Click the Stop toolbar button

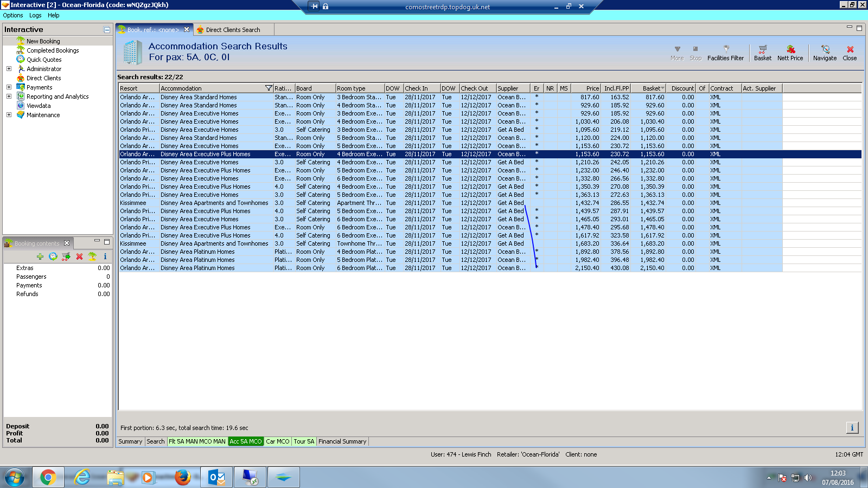(695, 53)
